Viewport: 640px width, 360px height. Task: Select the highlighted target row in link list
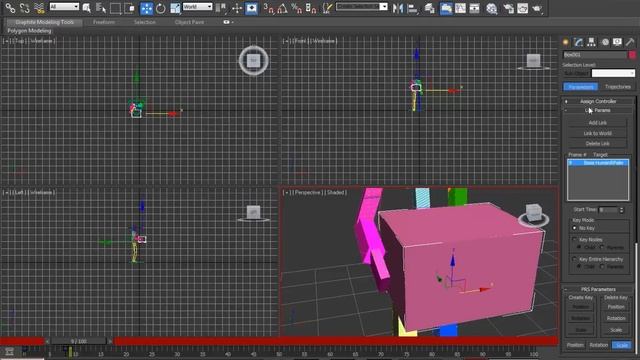[598, 163]
